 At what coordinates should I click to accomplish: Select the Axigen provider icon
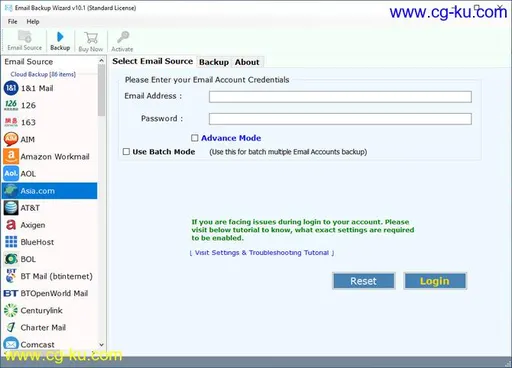coord(11,225)
